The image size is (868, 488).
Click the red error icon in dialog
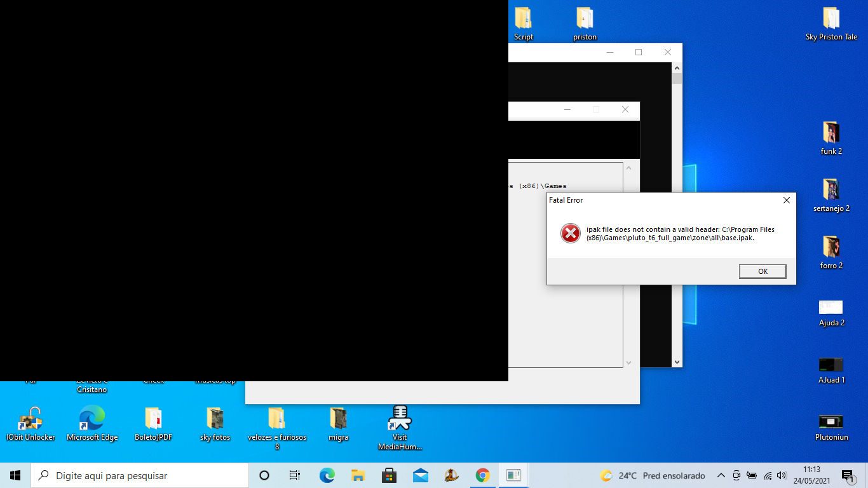point(571,234)
